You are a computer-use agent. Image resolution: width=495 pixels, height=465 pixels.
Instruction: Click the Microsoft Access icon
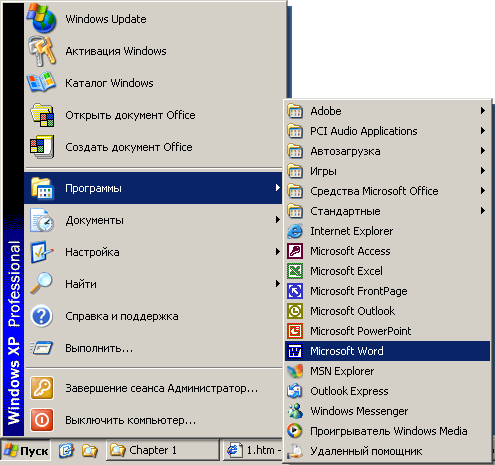tap(295, 251)
